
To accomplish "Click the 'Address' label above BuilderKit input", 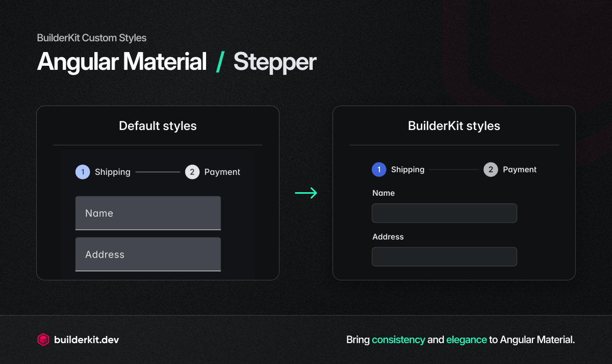I will point(388,237).
